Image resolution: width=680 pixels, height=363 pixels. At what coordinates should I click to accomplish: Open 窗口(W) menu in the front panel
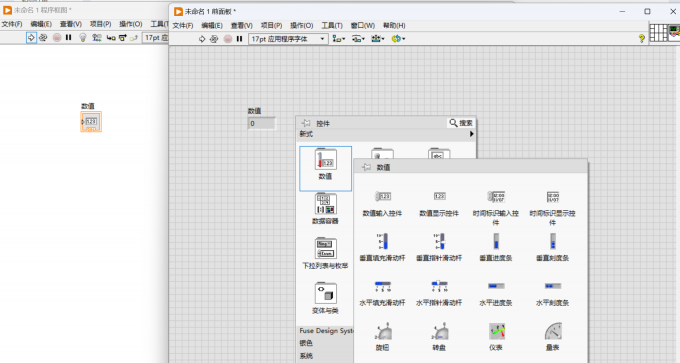tap(363, 26)
